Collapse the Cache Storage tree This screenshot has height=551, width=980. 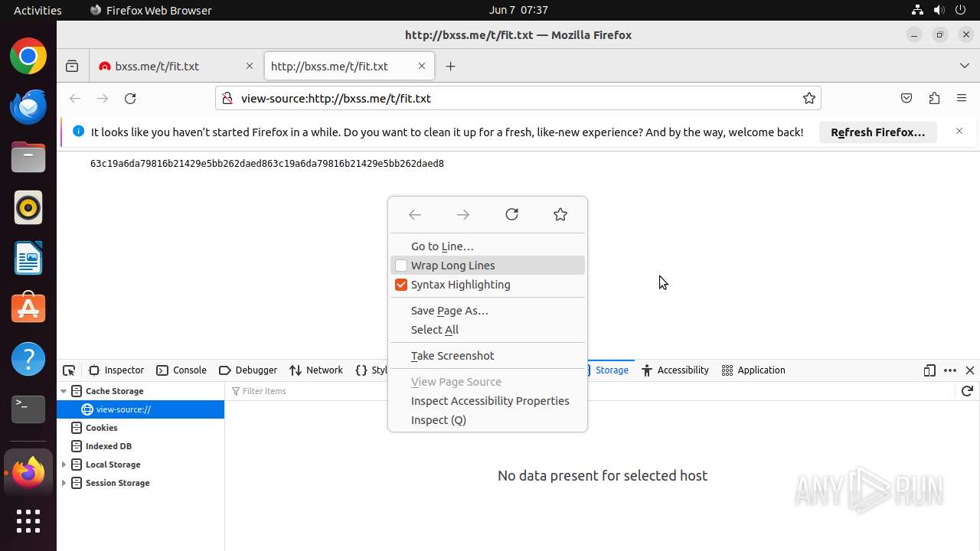tap(64, 391)
